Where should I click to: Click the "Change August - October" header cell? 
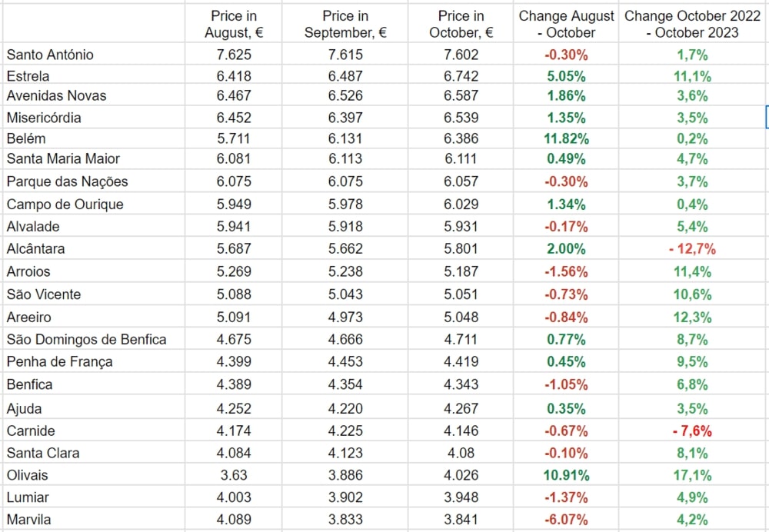point(567,24)
